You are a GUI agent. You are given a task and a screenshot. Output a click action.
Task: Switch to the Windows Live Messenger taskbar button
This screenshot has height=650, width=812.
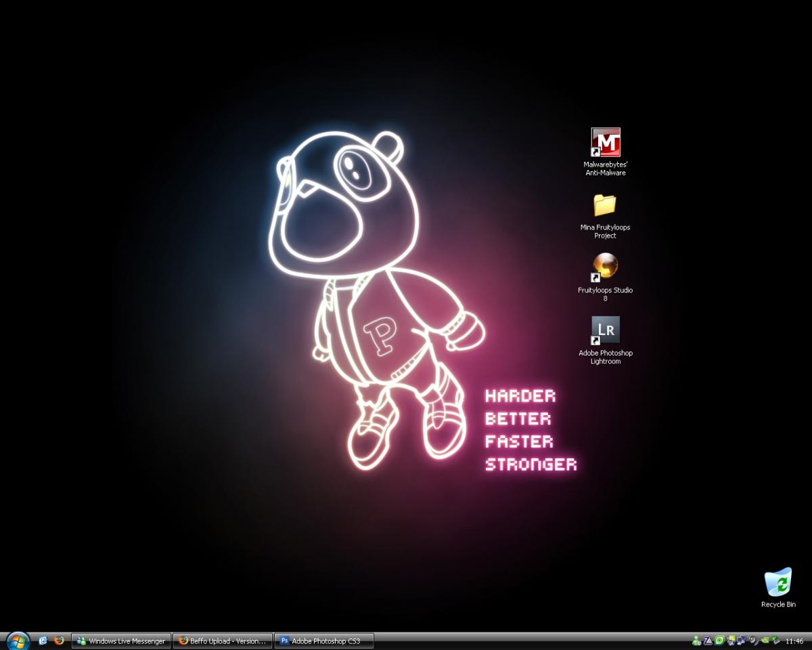click(x=121, y=641)
